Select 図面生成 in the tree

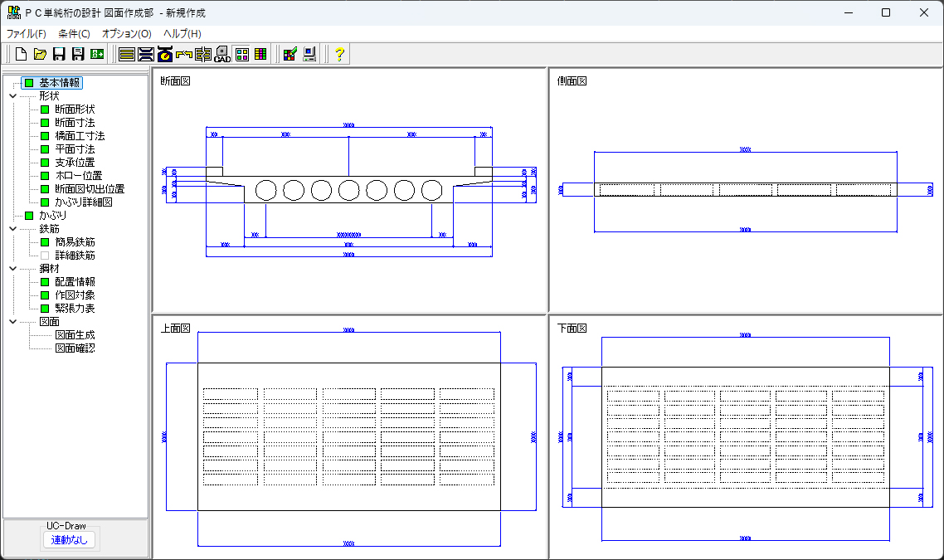point(75,335)
